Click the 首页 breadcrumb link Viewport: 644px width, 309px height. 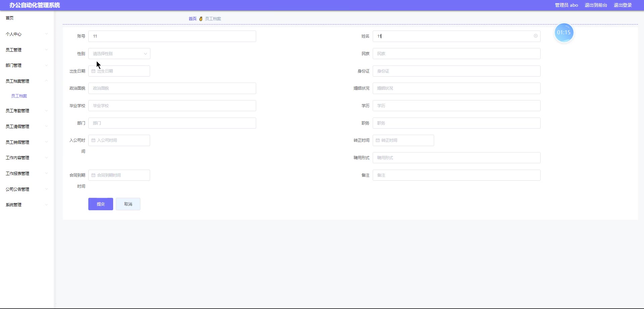192,19
